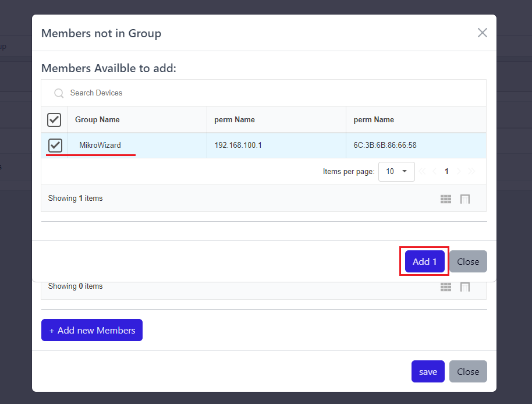This screenshot has height=404, width=532.
Task: Go to first page arrow
Action: [422, 172]
